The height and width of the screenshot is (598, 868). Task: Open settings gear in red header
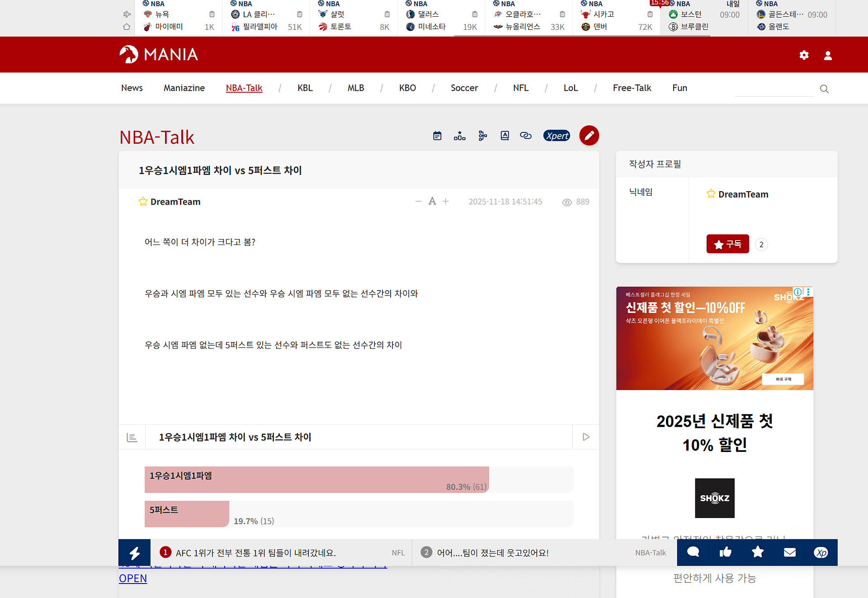804,55
